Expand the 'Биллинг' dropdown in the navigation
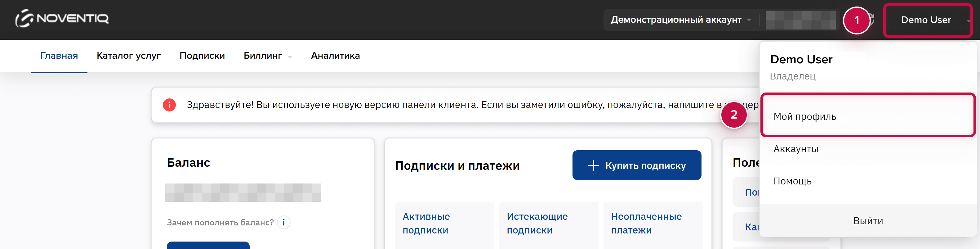This screenshot has width=980, height=249. [x=267, y=56]
